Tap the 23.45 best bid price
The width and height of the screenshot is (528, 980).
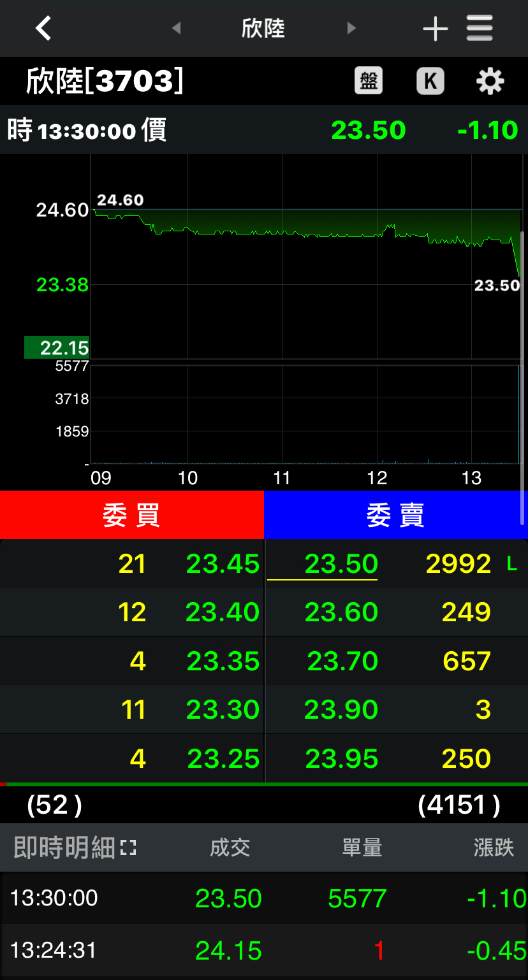point(223,564)
